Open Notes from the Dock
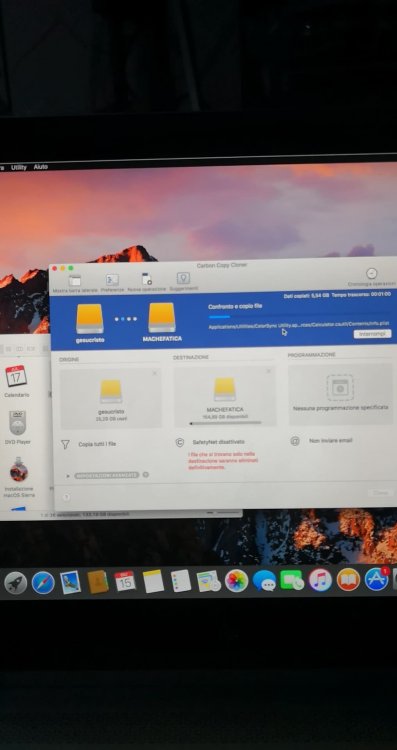397x750 pixels. 153,581
